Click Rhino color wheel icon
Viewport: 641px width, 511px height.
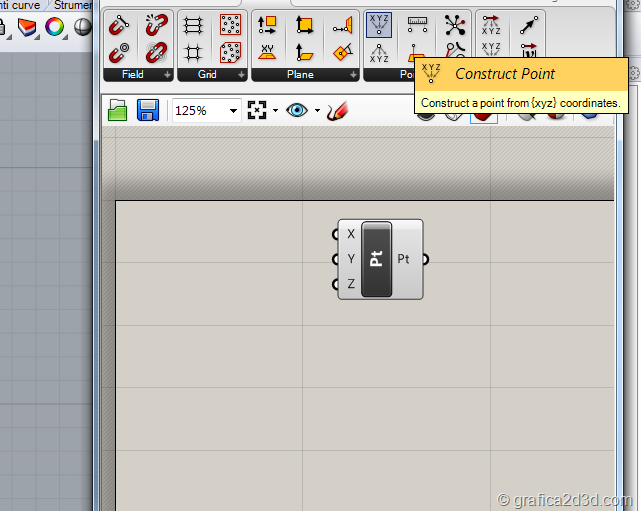(55, 26)
